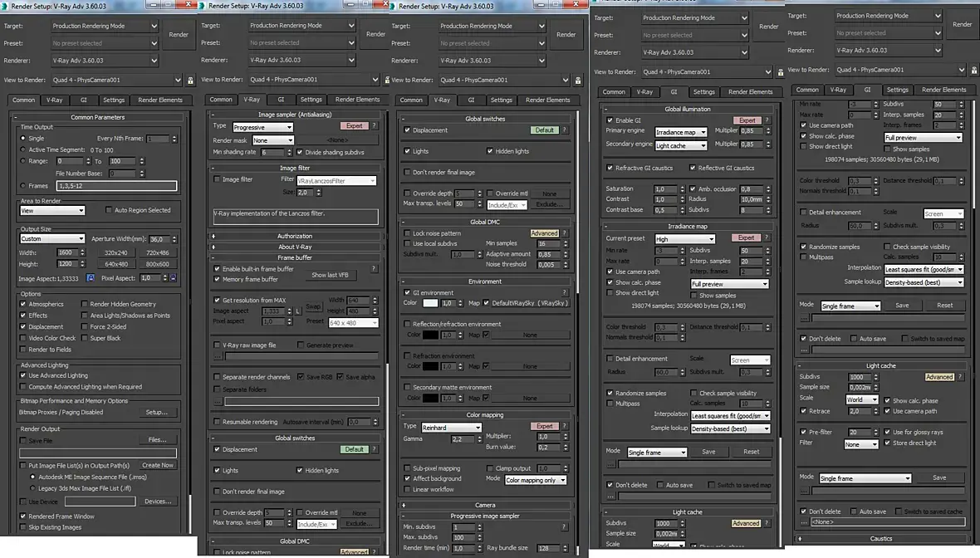Image resolution: width=980 pixels, height=558 pixels.
Task: Open Image sampler Type Progressive dropdown
Action: click(x=262, y=127)
